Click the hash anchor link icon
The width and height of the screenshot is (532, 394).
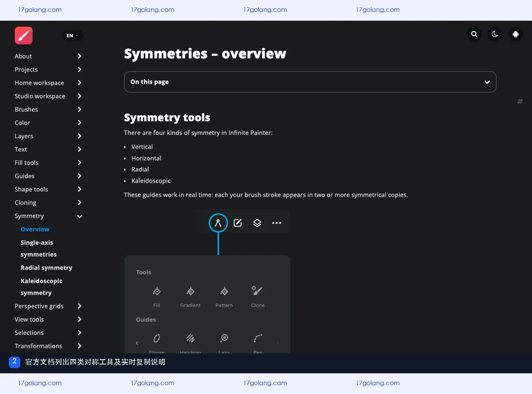click(520, 101)
